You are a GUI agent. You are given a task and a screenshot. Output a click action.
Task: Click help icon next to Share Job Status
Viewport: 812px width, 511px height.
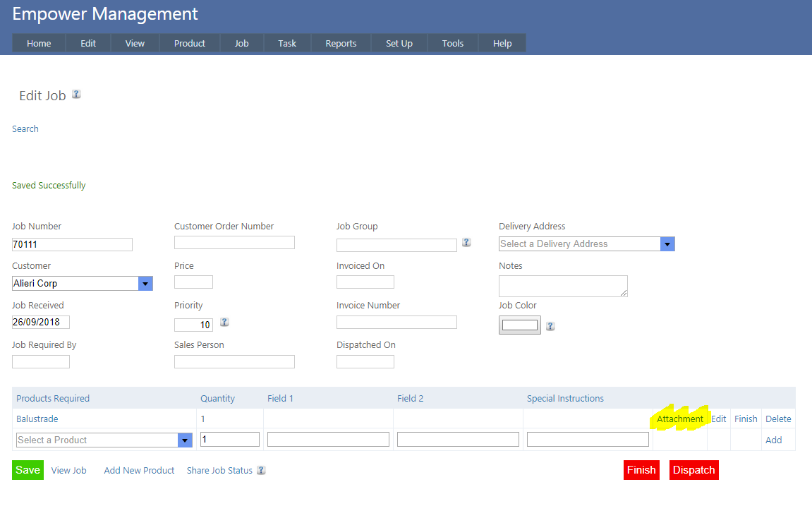[x=261, y=471]
